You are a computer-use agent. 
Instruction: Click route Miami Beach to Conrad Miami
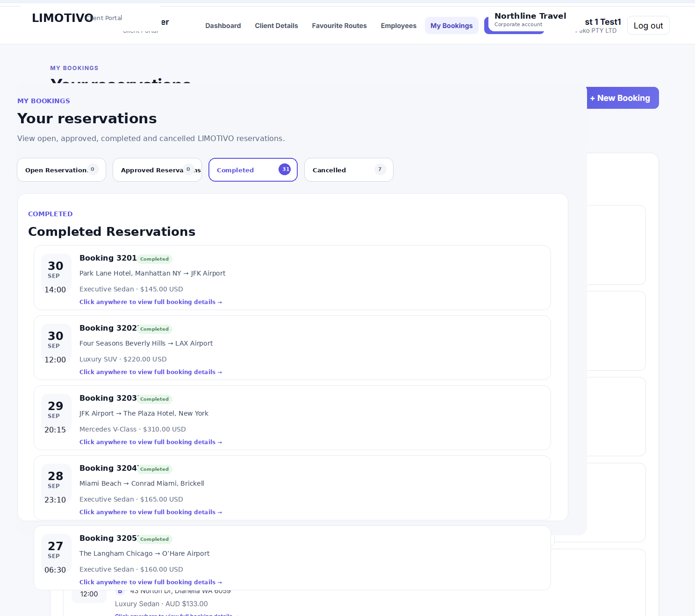[142, 483]
